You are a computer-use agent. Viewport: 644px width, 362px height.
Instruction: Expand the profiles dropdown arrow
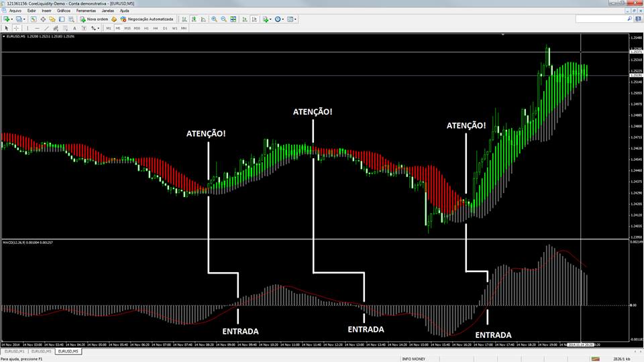coord(24,19)
